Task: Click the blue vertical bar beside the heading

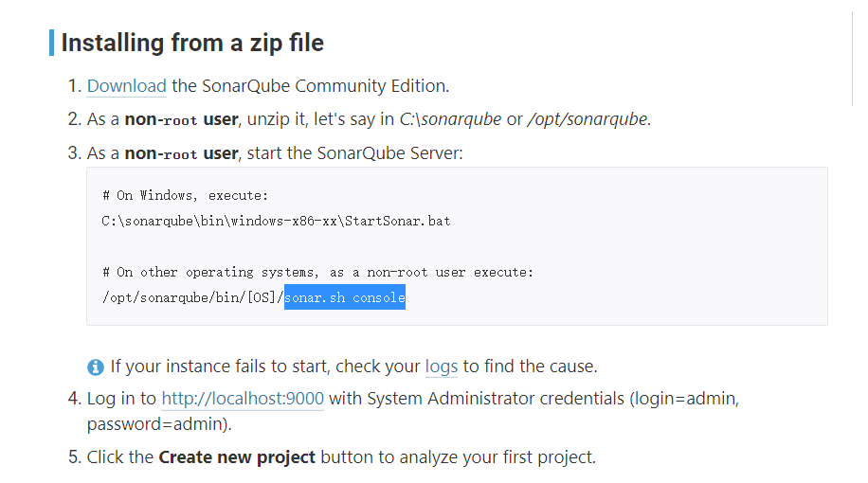Action: pos(51,43)
